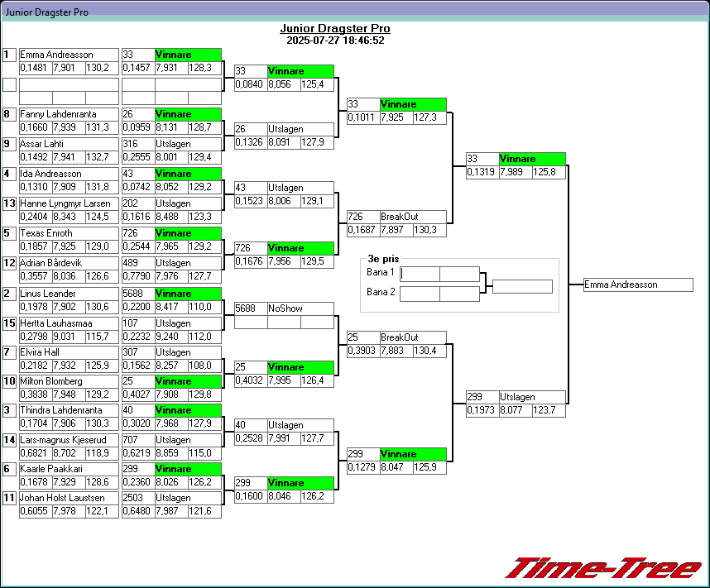Click the timestamp 2025-07-27 18:46:52
Screen dimensions: 710x588
tap(335, 40)
